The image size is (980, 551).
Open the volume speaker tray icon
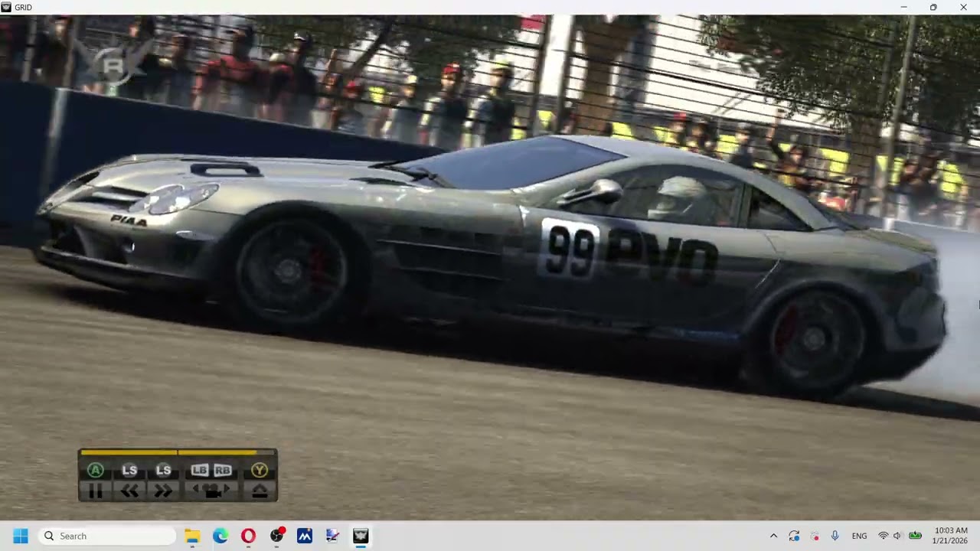pos(897,536)
